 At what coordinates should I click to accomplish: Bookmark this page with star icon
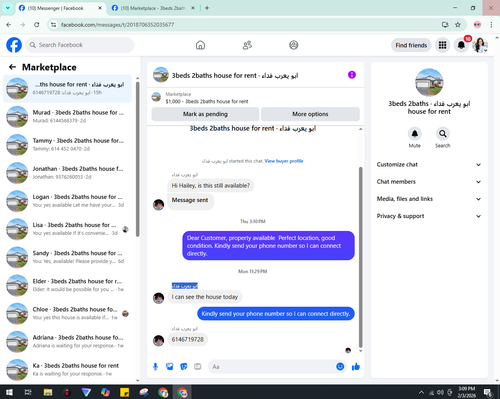tap(458, 25)
